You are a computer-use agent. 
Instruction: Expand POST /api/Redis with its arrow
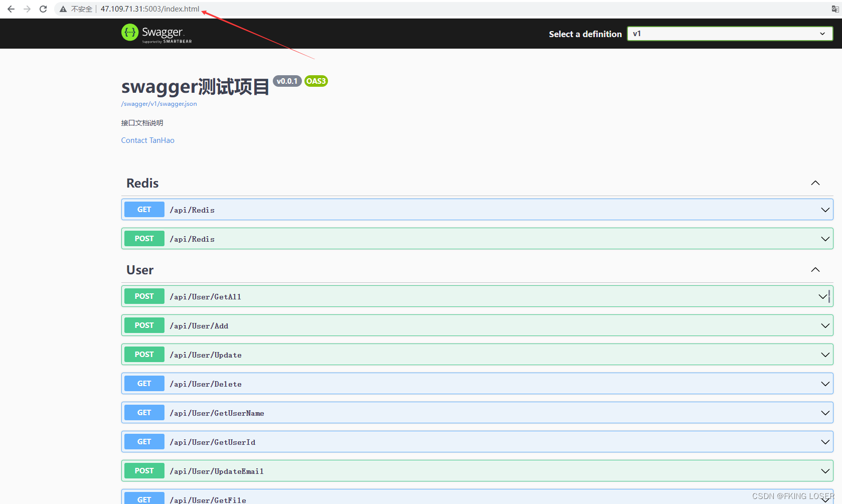[825, 239]
